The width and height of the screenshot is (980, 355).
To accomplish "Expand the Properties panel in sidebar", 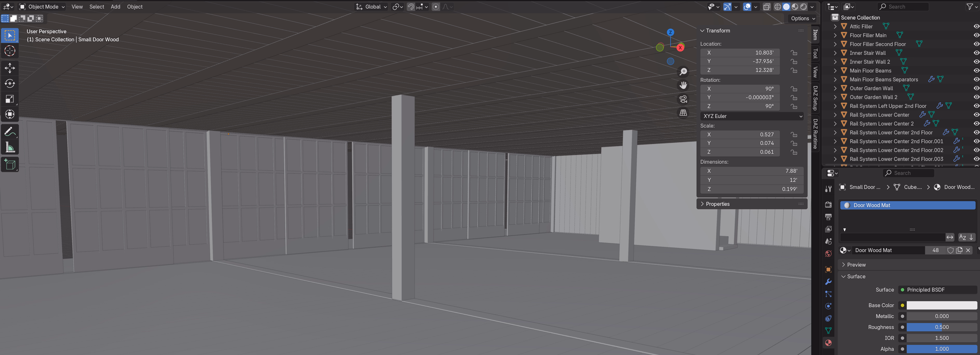I will (717, 204).
